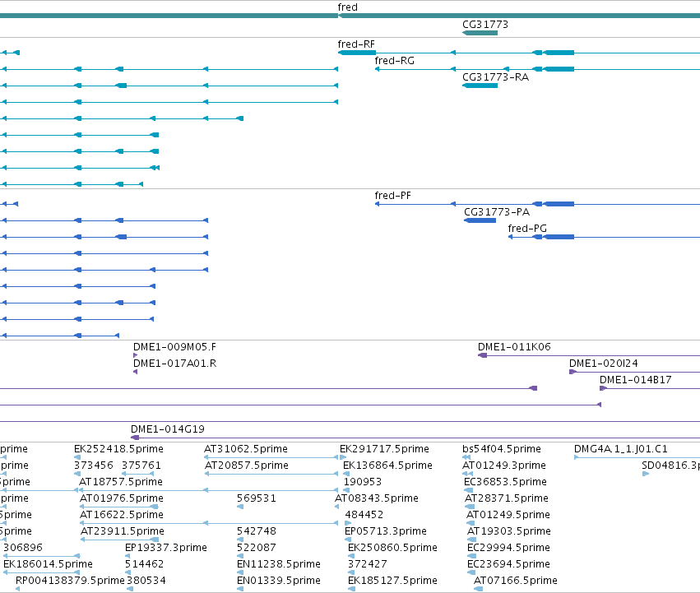Image resolution: width=700 pixels, height=593 pixels.
Task: Select the fred-RG transcript label
Action: (x=394, y=61)
